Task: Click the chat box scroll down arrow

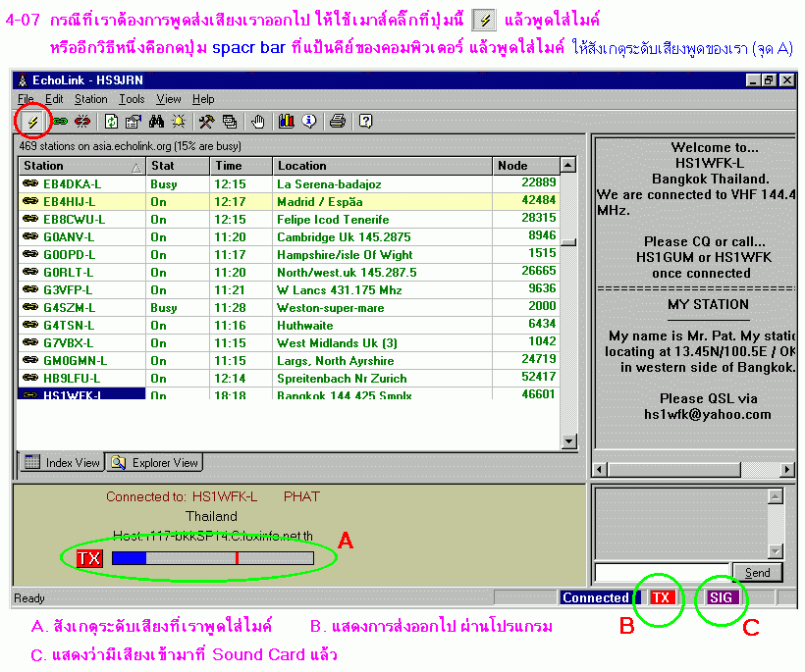Action: tap(776, 551)
